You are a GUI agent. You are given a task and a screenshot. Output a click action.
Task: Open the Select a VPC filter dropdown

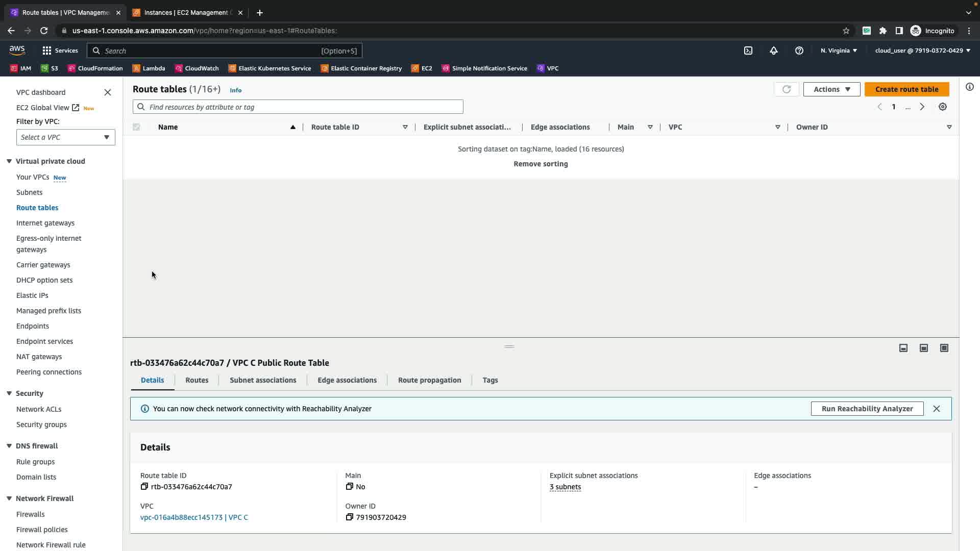[x=65, y=137]
